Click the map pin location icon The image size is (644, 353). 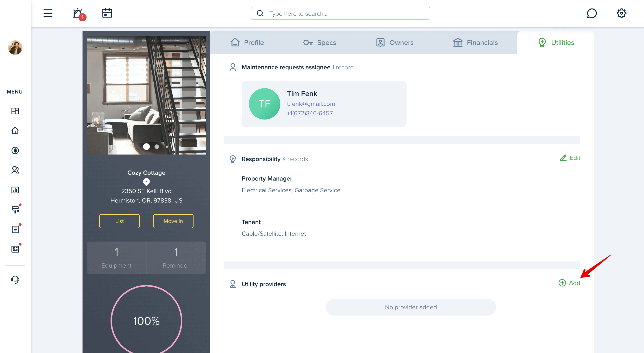[x=146, y=182]
